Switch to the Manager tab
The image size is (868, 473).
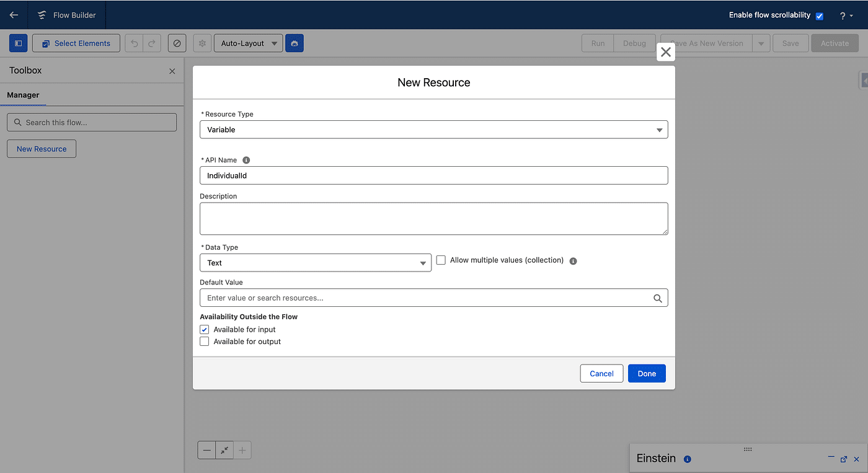23,95
